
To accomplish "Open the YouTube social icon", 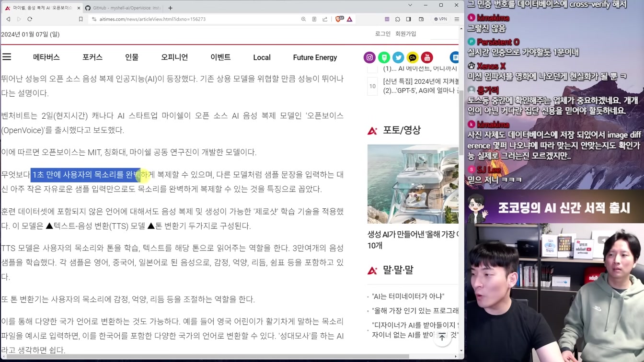I will click(427, 57).
